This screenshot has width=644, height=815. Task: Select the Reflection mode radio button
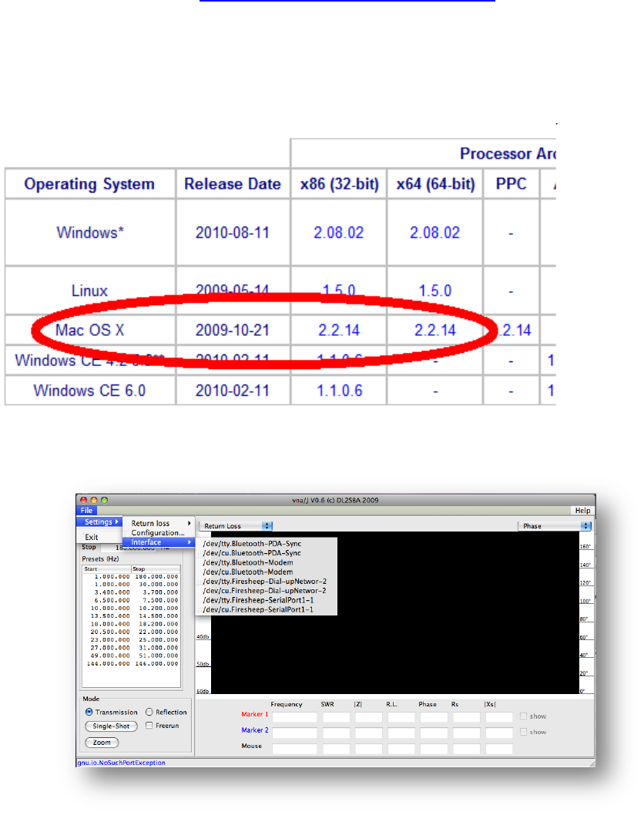point(149,712)
